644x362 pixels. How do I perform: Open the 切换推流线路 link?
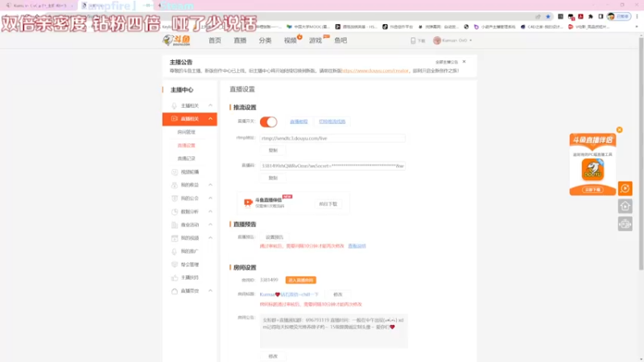(332, 121)
